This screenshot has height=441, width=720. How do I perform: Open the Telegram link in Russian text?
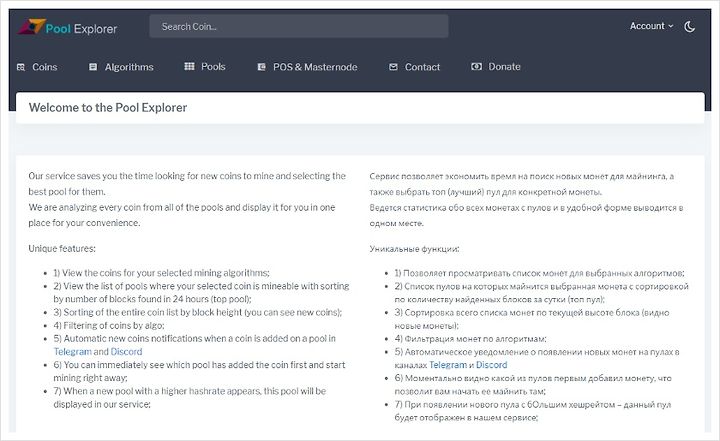coord(448,365)
